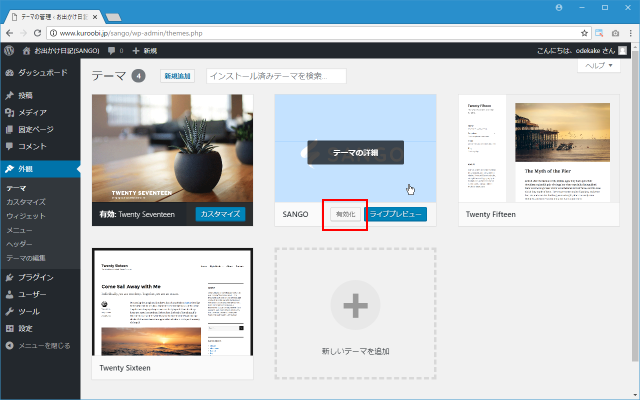This screenshot has height=400, width=640.
Task: Reload the page with refresh icon
Action: 37,33
